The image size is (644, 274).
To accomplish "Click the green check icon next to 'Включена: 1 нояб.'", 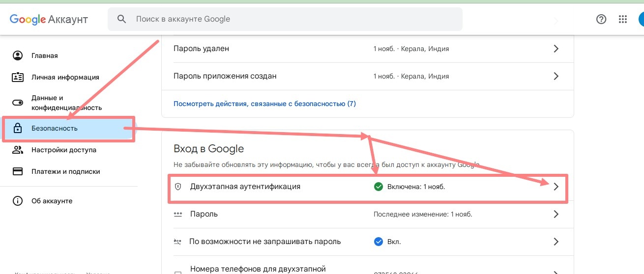I will 378,187.
